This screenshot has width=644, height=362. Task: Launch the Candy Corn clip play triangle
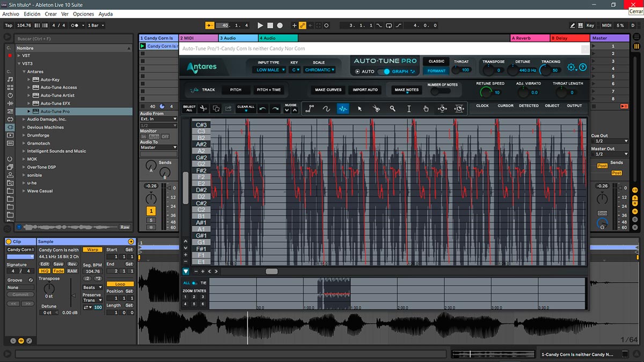[x=143, y=46]
